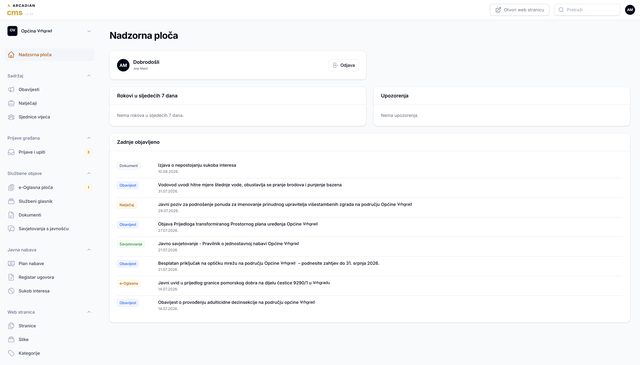Open the Vodovod uvodi hitne mjere post
Image resolution: width=640 pixels, height=365 pixels.
(250, 185)
